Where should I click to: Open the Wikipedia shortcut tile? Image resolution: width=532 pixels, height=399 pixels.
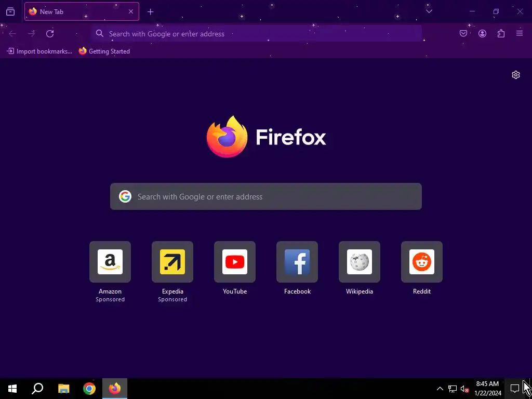360,262
